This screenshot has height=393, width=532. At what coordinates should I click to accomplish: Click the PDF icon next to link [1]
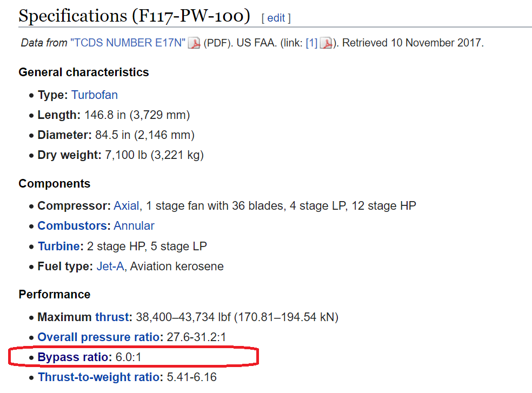pos(325,43)
